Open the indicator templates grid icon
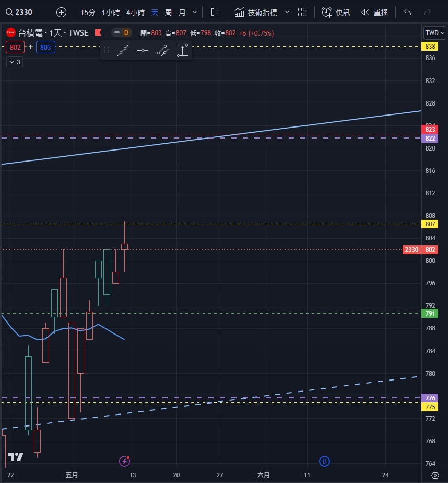448x483 pixels. tap(302, 13)
